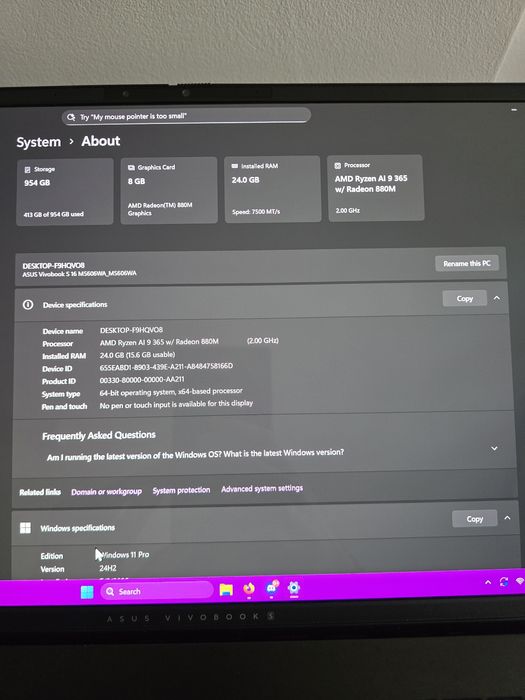
Task: Copy the Windows specifications
Action: pos(475,519)
